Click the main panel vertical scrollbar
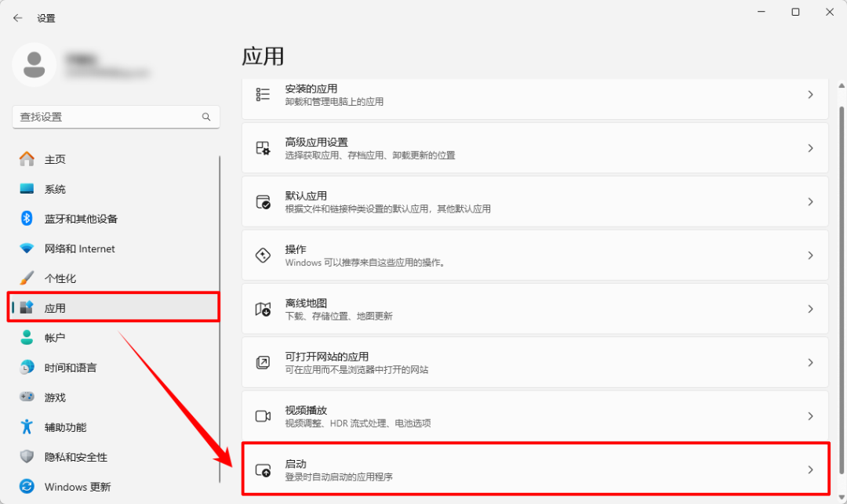 coord(842,290)
